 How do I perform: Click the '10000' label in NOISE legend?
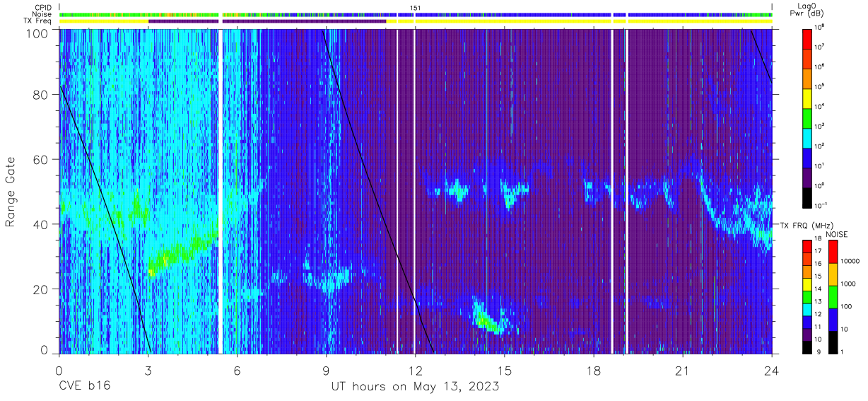(x=849, y=262)
